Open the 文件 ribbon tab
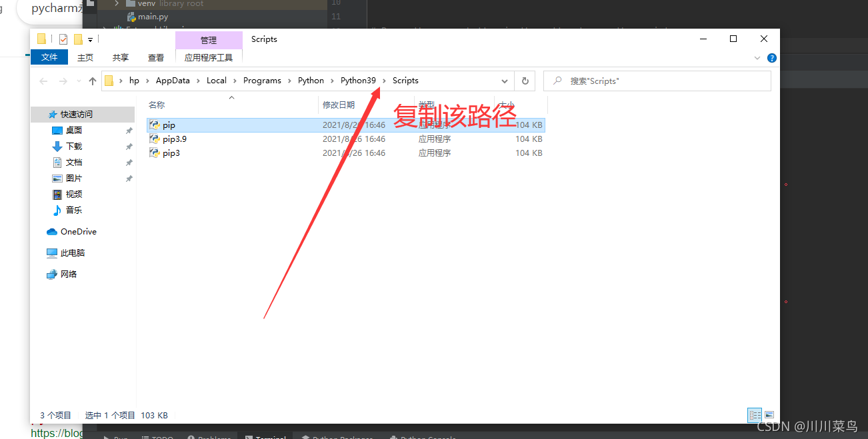This screenshot has width=868, height=439. coord(49,57)
